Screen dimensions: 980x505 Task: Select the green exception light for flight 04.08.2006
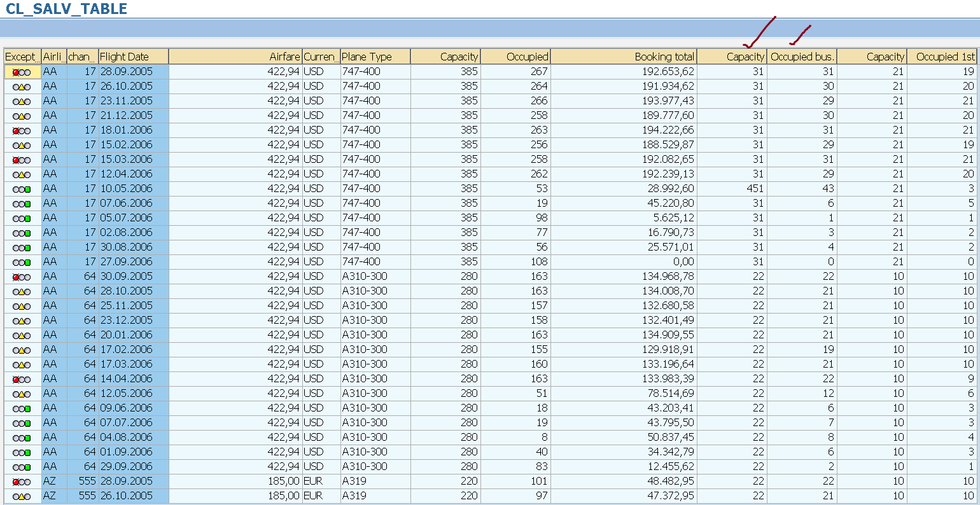(x=22, y=438)
